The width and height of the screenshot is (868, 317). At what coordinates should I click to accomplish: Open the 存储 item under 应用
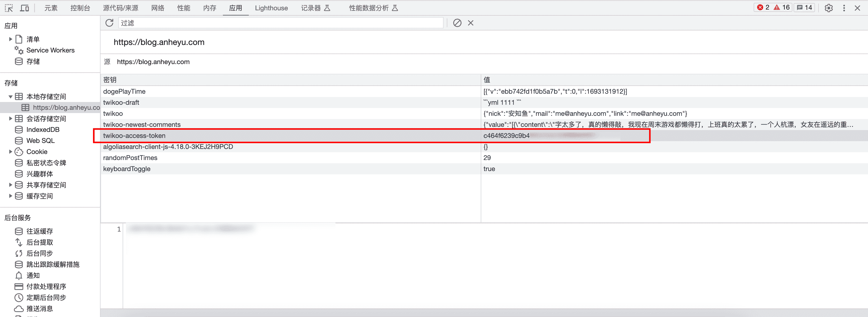[x=33, y=61]
